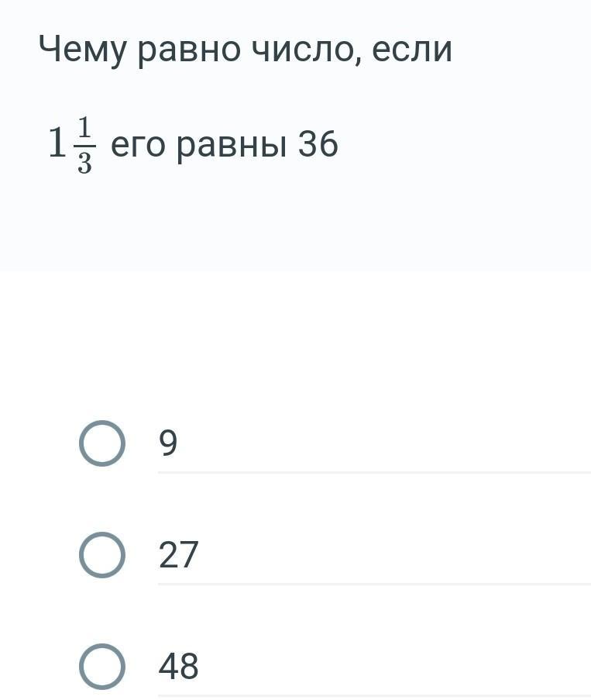Click the answer label "27"
The image size is (591, 700).
click(x=178, y=554)
